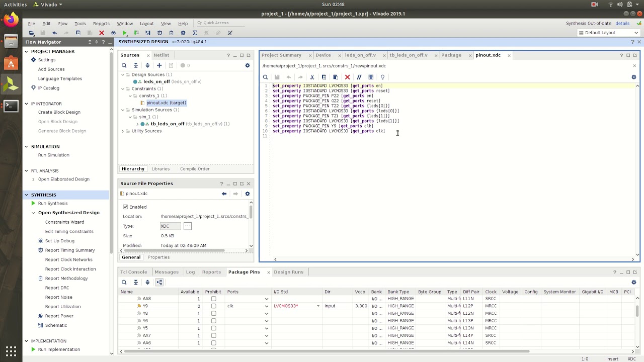Select pinout.xdc (target) in Sources tree
This screenshot has height=362, width=644.
coord(166,103)
